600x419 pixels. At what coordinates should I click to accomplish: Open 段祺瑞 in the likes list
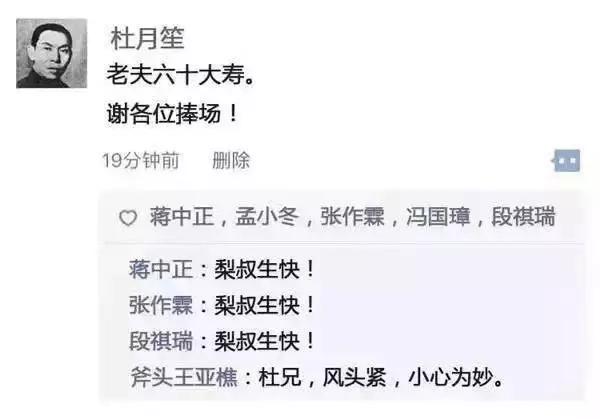(x=523, y=217)
